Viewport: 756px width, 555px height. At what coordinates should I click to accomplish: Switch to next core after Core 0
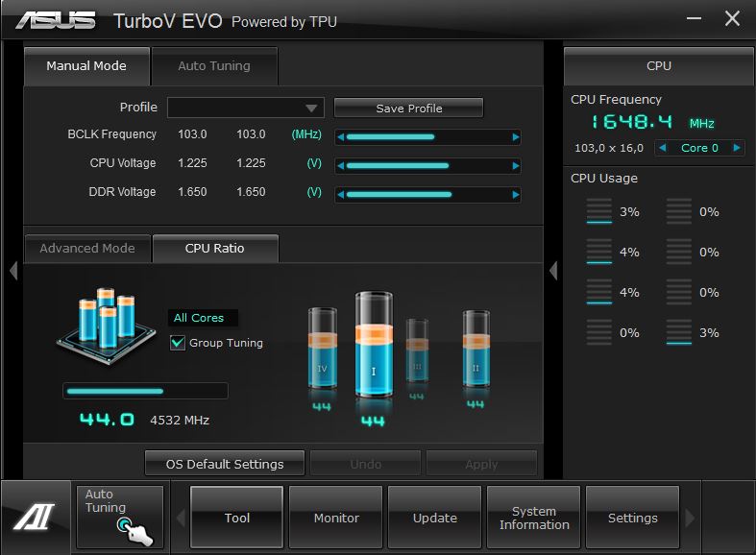(737, 148)
